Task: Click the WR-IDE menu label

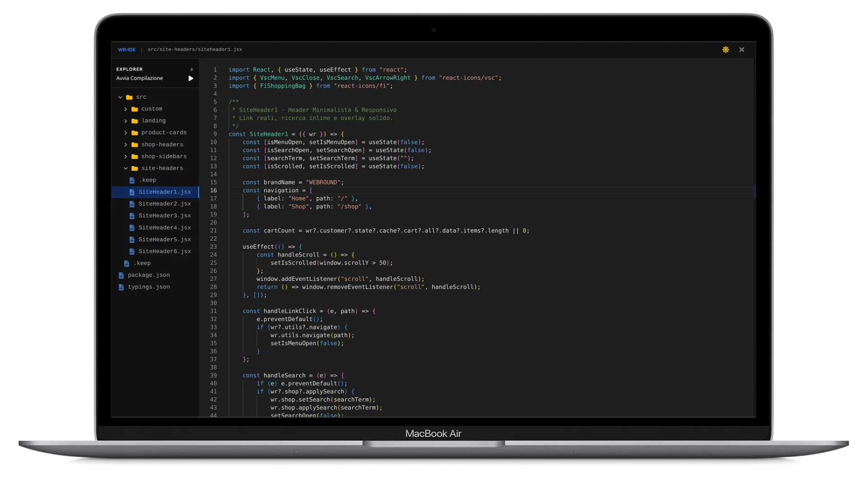Action: point(126,49)
